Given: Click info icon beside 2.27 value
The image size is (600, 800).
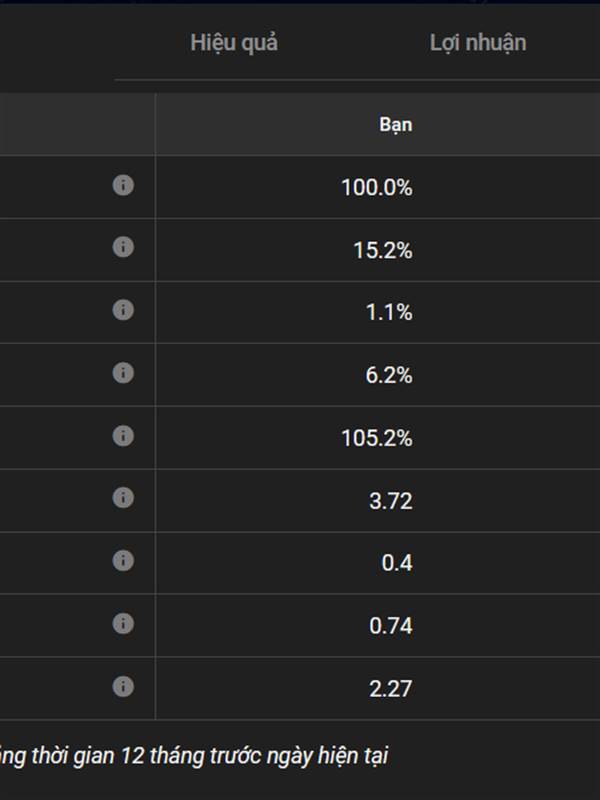Looking at the screenshot, I should coord(123,686).
